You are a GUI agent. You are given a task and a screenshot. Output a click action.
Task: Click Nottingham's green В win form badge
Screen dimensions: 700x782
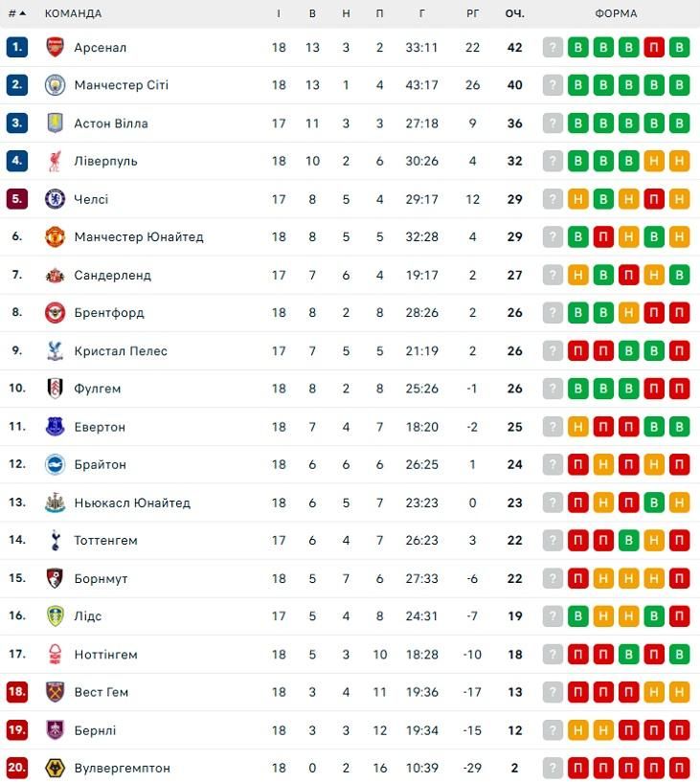(679, 655)
